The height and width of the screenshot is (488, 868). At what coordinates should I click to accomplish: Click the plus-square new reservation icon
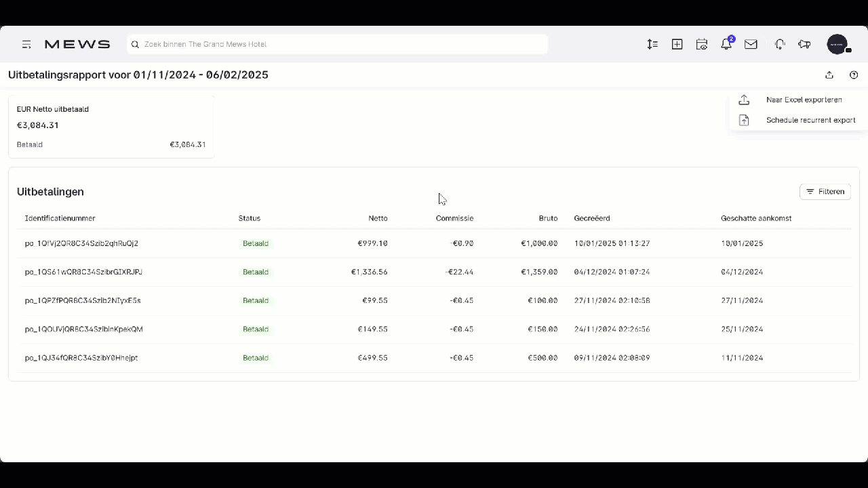tap(677, 44)
